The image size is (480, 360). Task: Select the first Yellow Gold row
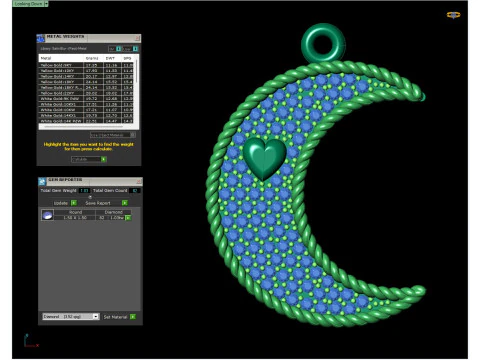click(x=86, y=65)
